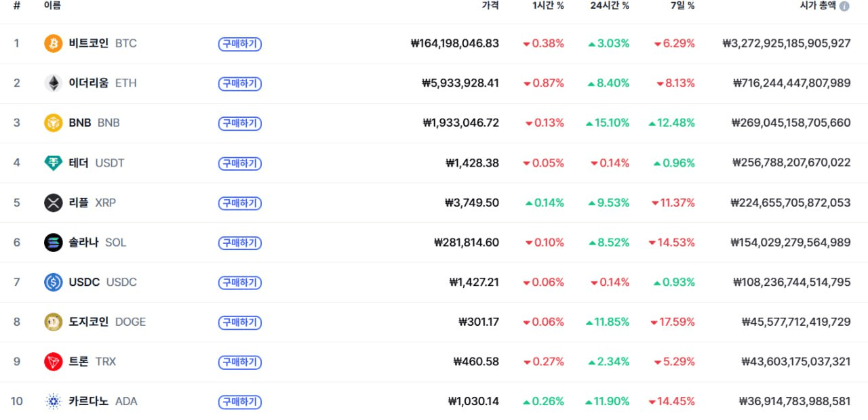
Task: Click the Cardano logo icon
Action: (53, 401)
